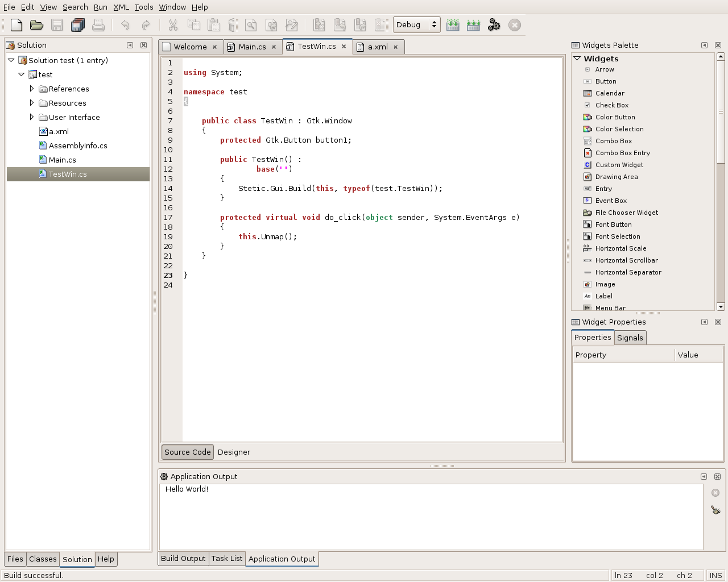Click the run gears toolbar icon
Image resolution: width=728 pixels, height=582 pixels.
coord(494,25)
